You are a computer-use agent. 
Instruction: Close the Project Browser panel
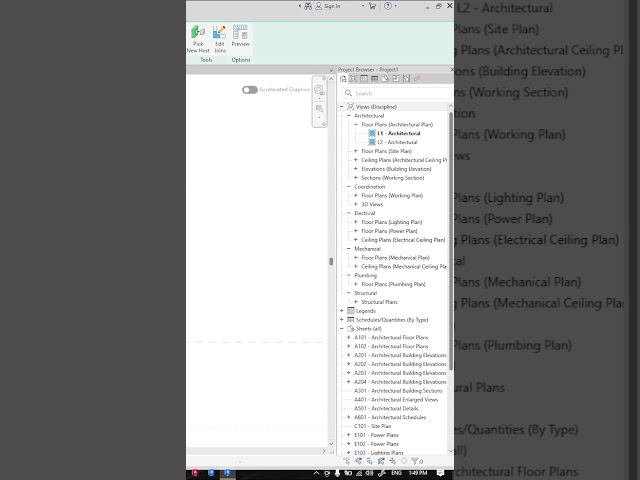click(x=451, y=69)
